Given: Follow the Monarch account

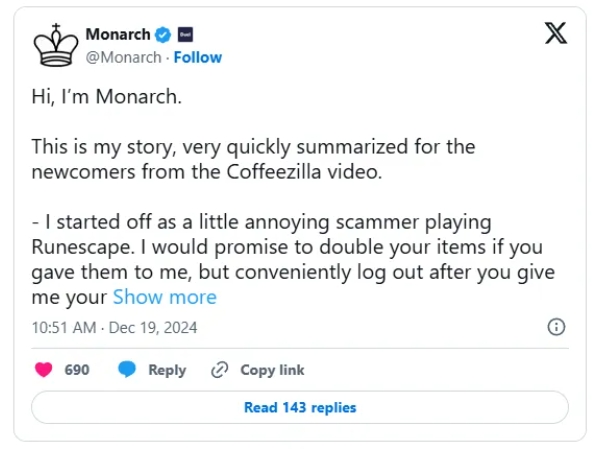Looking at the screenshot, I should (x=198, y=57).
